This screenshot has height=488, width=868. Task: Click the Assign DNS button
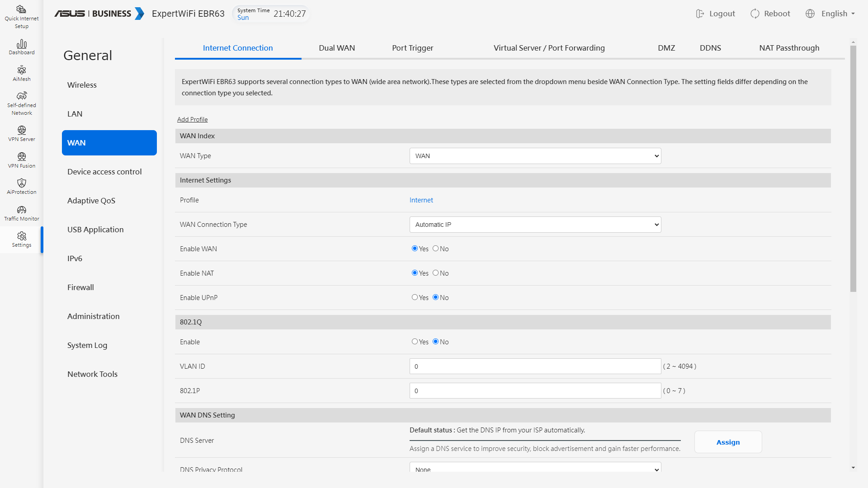727,442
